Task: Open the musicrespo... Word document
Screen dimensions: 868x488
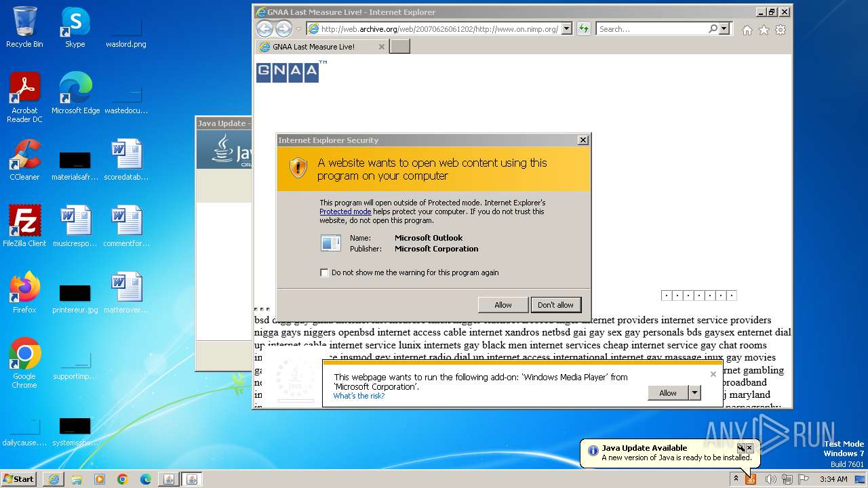Action: pyautogui.click(x=75, y=226)
